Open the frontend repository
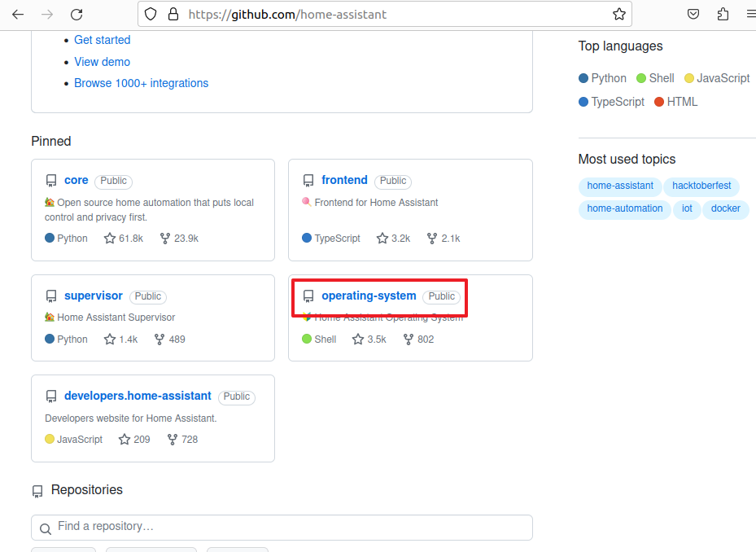 tap(344, 180)
